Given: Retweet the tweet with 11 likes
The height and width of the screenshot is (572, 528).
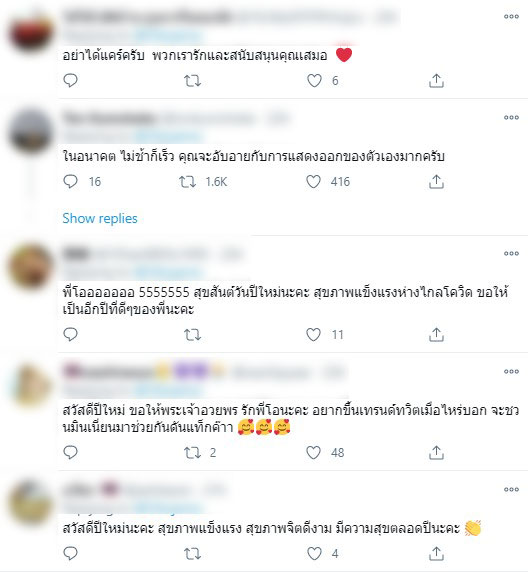Looking at the screenshot, I should (192, 335).
